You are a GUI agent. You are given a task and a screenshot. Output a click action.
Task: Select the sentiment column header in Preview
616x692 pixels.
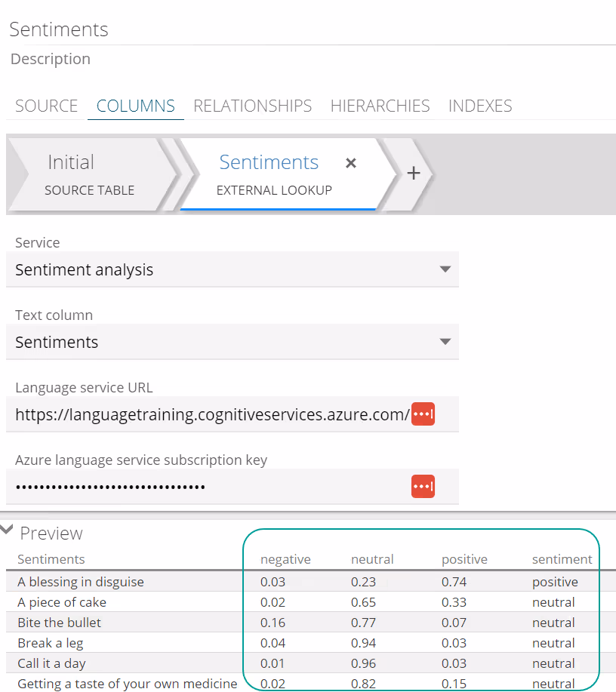[x=562, y=559]
